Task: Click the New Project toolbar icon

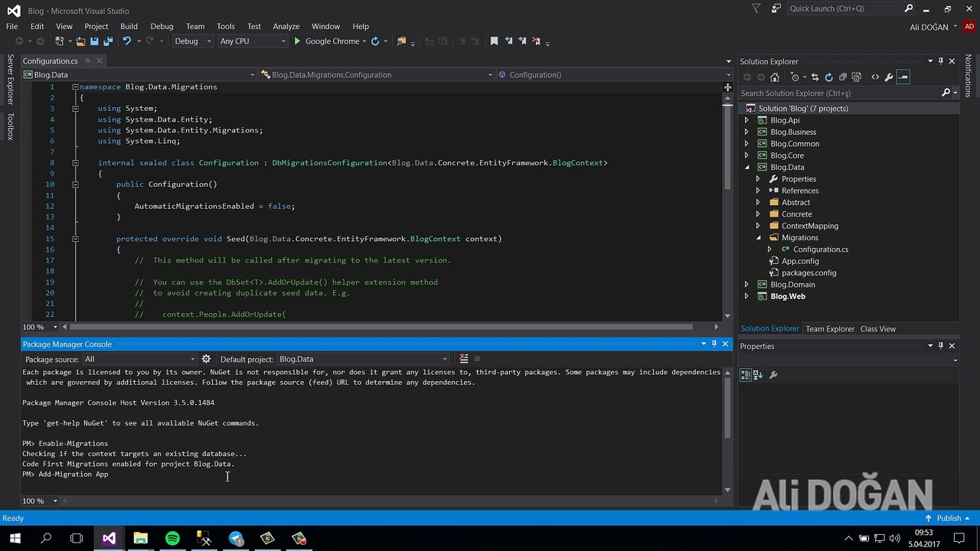Action: pyautogui.click(x=60, y=41)
